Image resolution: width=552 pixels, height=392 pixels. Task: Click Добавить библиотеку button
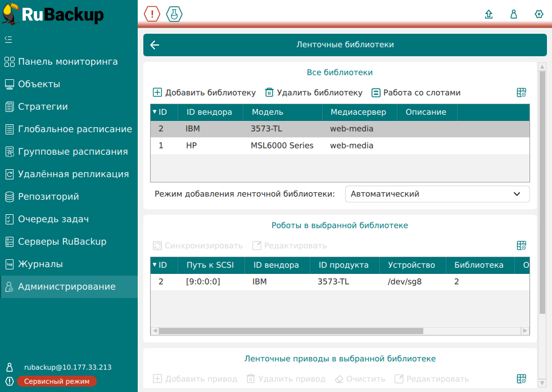coord(205,93)
